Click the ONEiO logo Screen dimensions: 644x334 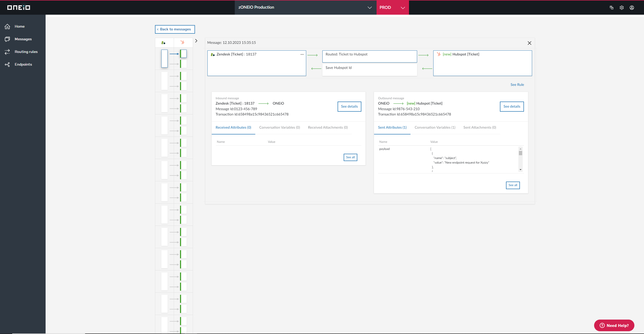coord(19,8)
